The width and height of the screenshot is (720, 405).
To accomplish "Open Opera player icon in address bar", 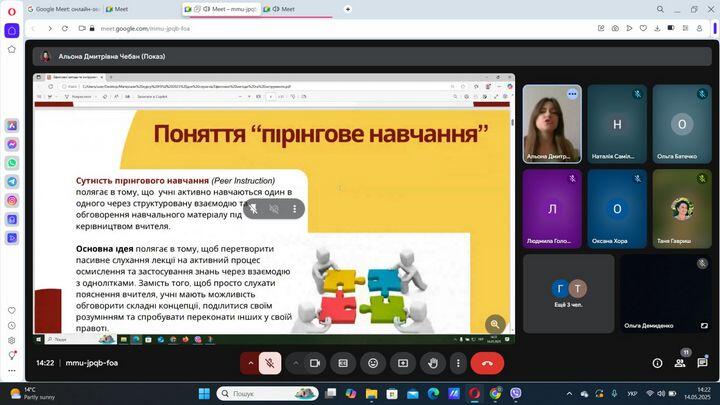I will click(x=629, y=28).
